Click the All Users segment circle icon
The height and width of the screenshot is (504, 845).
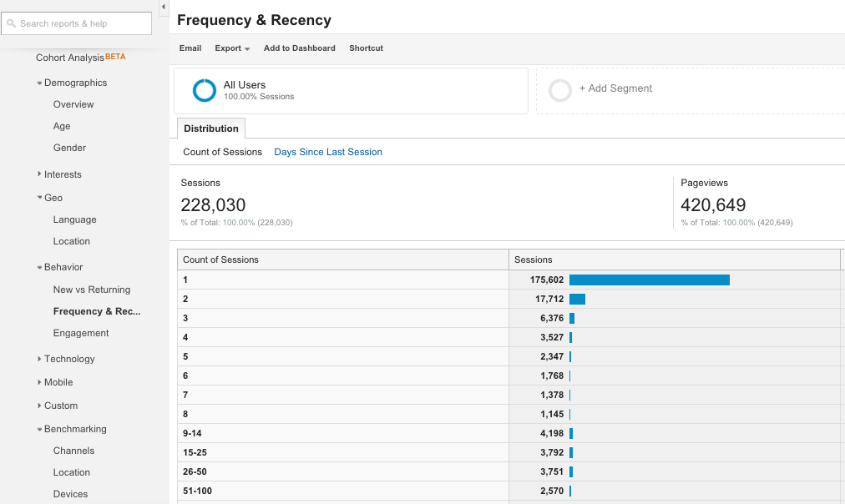click(x=205, y=90)
